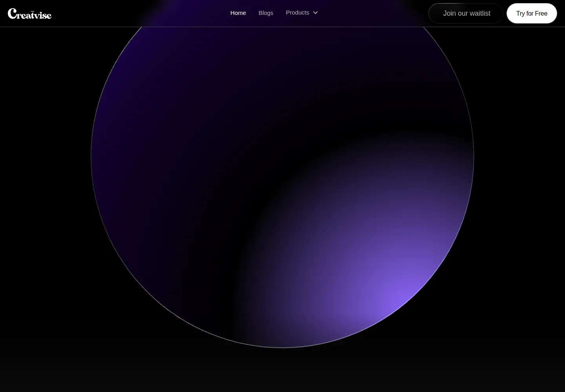The height and width of the screenshot is (392, 565).
Task: Go to the Home page link
Action: [238, 13]
